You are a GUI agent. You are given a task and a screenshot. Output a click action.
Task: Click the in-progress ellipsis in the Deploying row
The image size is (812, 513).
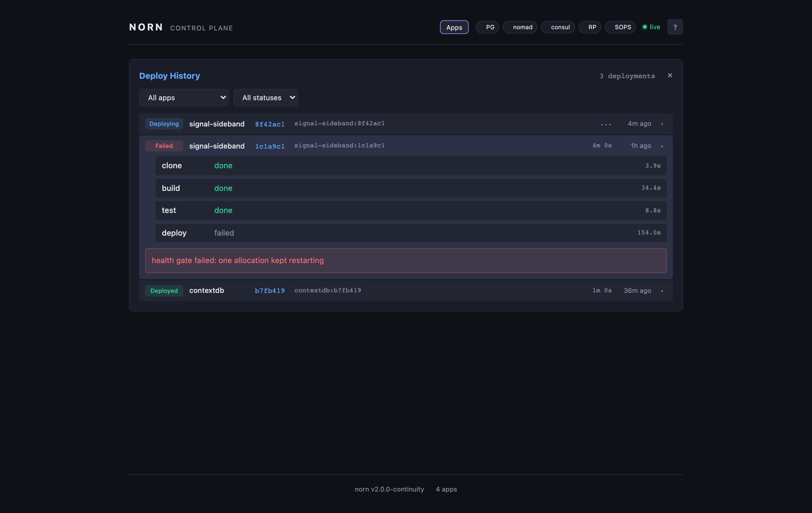[x=606, y=124]
